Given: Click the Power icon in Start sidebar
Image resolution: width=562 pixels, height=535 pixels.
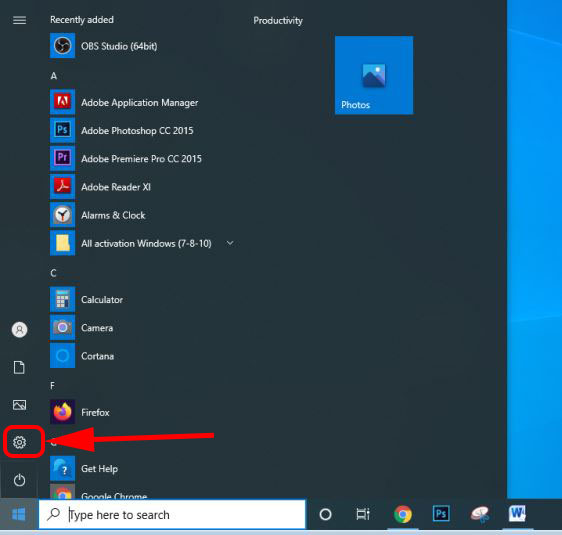Looking at the screenshot, I should tap(19, 480).
